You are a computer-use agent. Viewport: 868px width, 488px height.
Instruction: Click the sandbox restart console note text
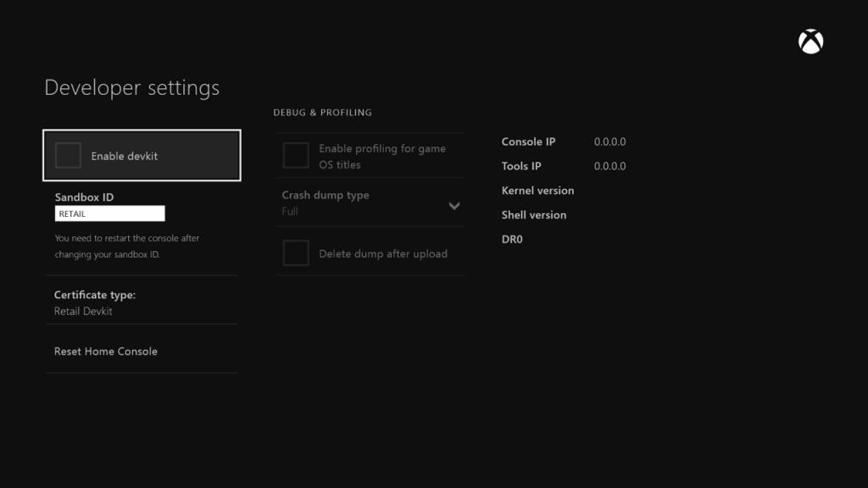[x=127, y=247]
